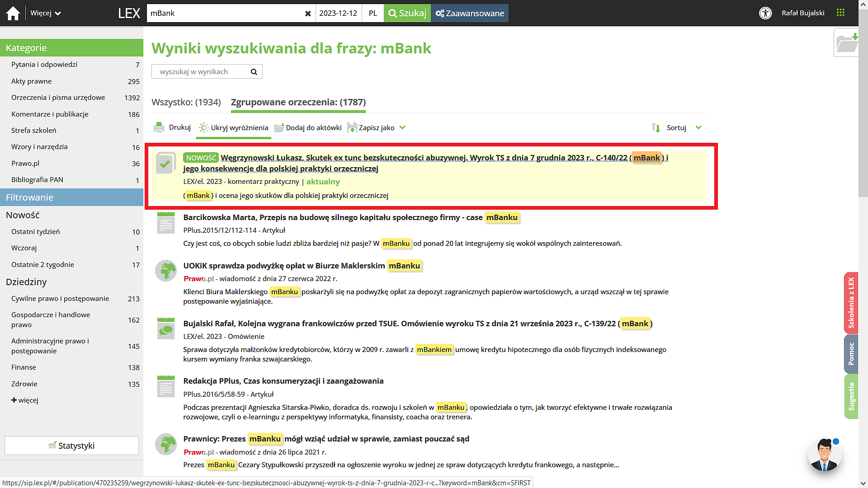Open UOKiK sprawdza podwyżkę opłat news
The width and height of the screenshot is (868, 488).
click(302, 266)
